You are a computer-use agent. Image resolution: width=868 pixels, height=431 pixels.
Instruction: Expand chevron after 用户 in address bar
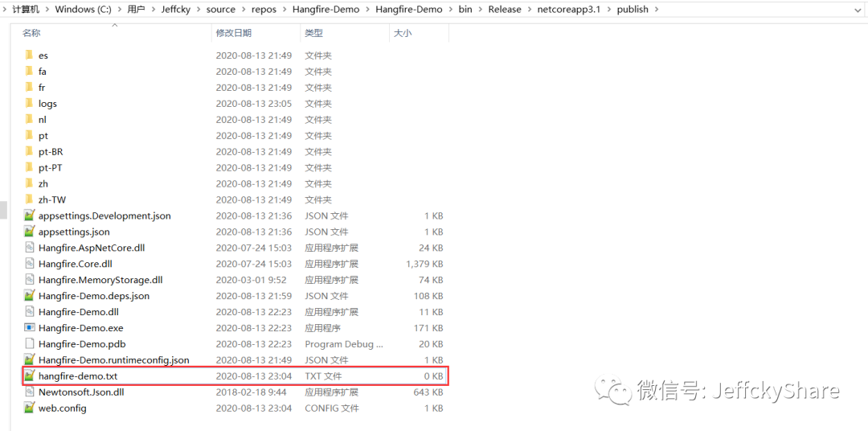coord(154,10)
